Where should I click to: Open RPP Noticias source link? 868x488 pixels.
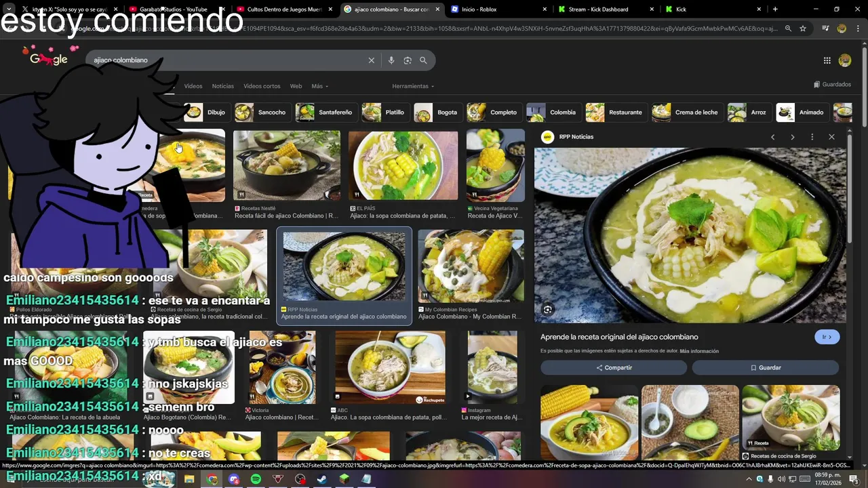tap(576, 137)
